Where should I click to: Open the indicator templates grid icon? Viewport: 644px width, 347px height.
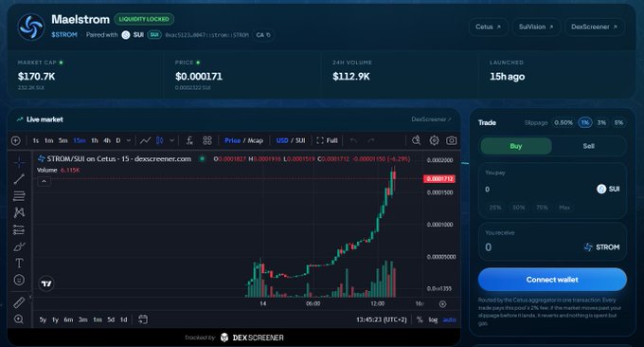tap(207, 140)
